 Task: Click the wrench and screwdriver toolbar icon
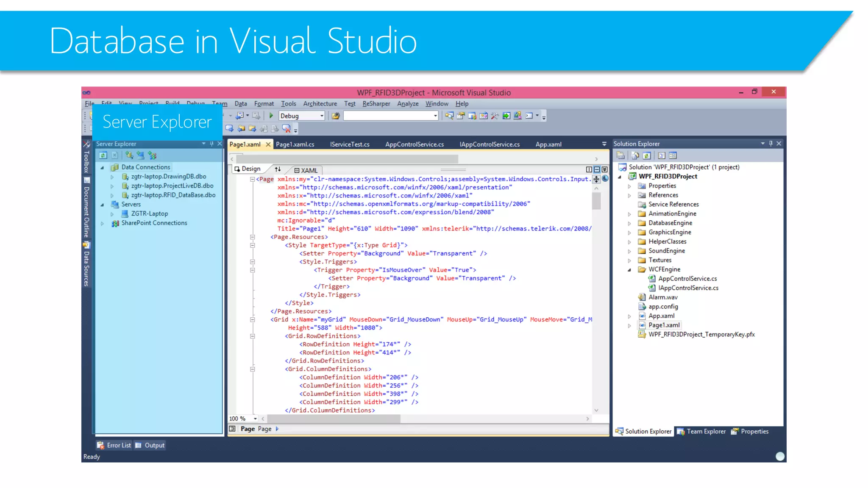coord(495,116)
